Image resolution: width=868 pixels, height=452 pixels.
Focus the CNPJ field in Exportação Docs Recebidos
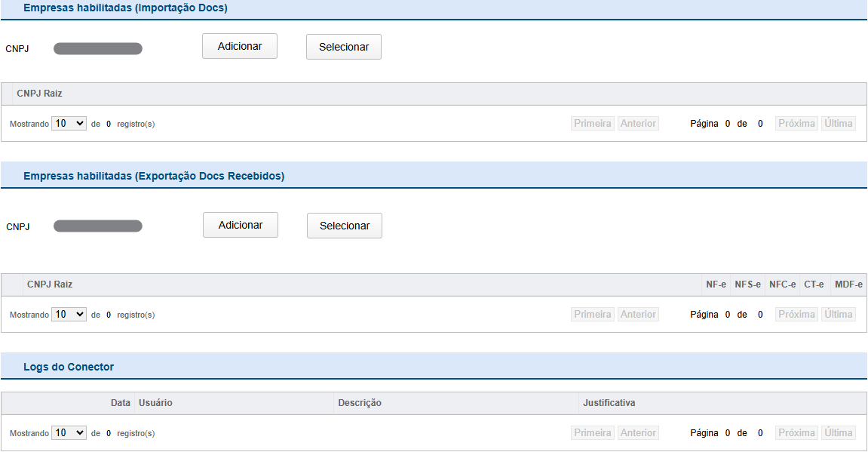pos(98,226)
